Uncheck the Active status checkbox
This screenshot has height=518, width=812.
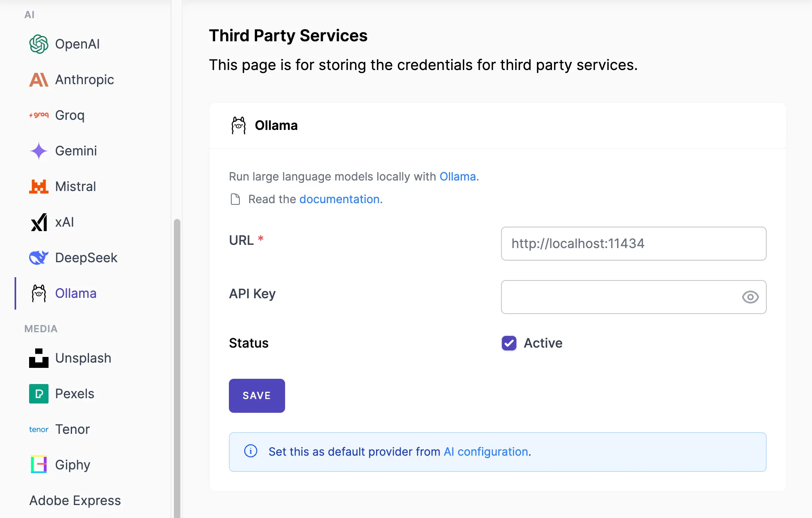point(509,343)
